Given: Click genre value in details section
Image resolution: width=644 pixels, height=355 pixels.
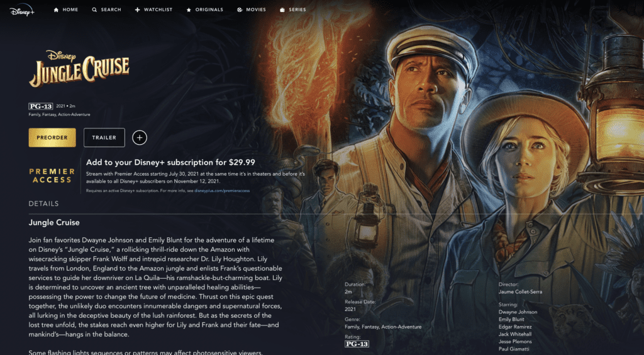Looking at the screenshot, I should point(383,327).
